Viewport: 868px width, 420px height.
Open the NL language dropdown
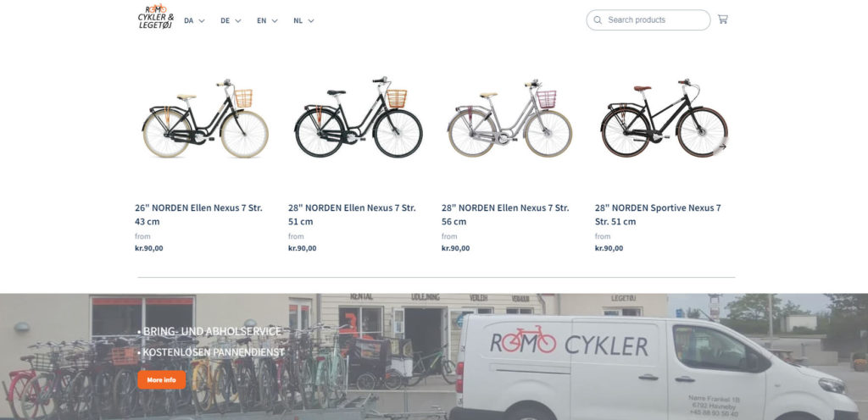303,20
